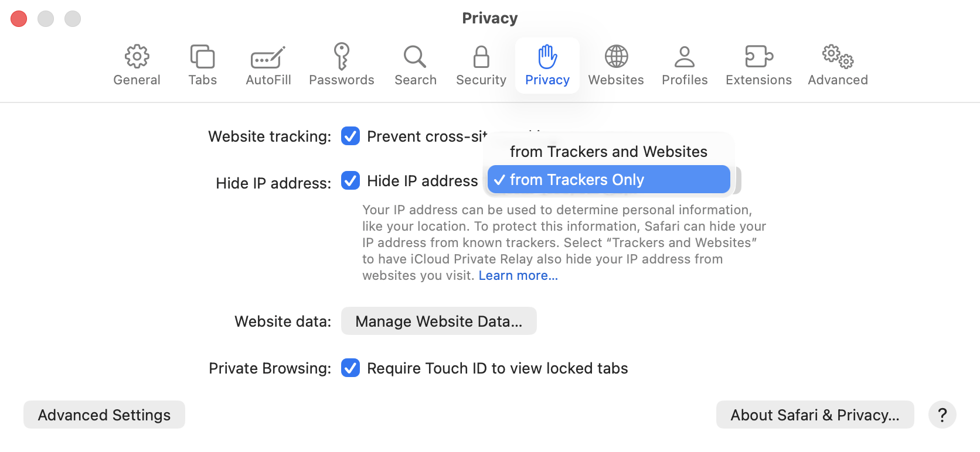Toggle the Hide IP address checkbox
This screenshot has height=452, width=980.
(x=351, y=180)
